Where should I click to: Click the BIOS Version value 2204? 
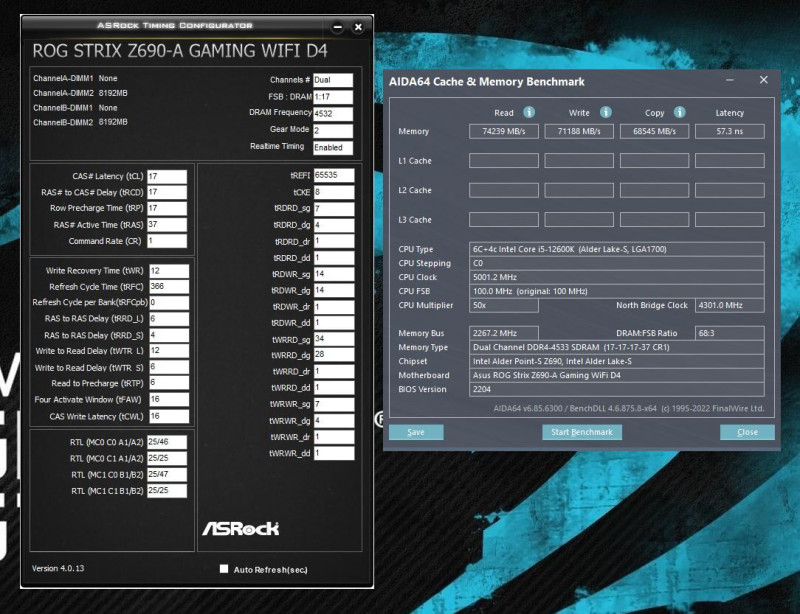(x=616, y=389)
